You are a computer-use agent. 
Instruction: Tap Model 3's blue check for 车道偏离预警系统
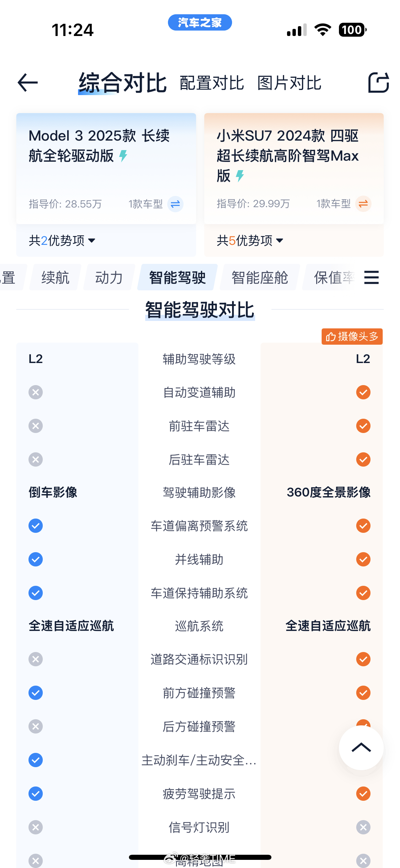pos(36,526)
